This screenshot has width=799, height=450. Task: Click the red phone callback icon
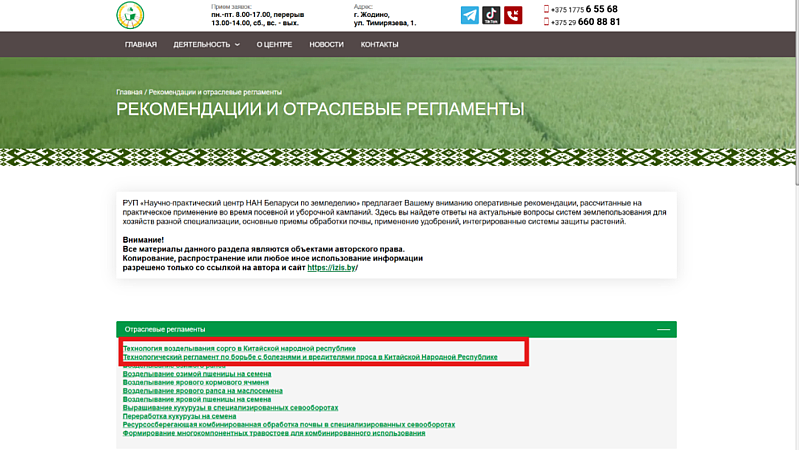pyautogui.click(x=513, y=15)
